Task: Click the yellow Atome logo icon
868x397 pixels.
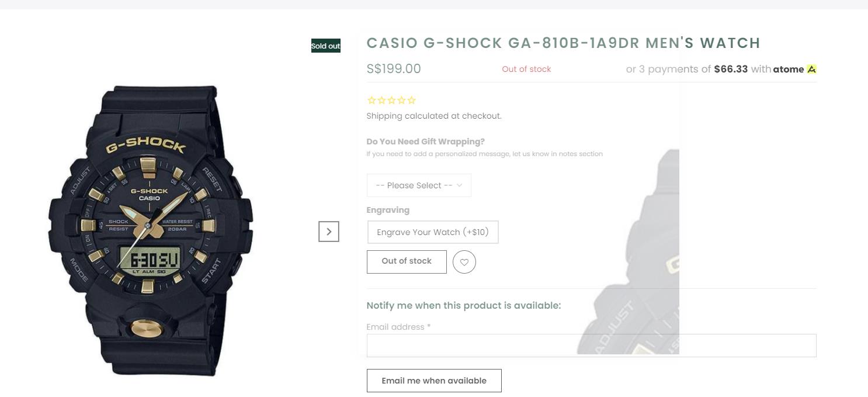Action: pyautogui.click(x=812, y=69)
